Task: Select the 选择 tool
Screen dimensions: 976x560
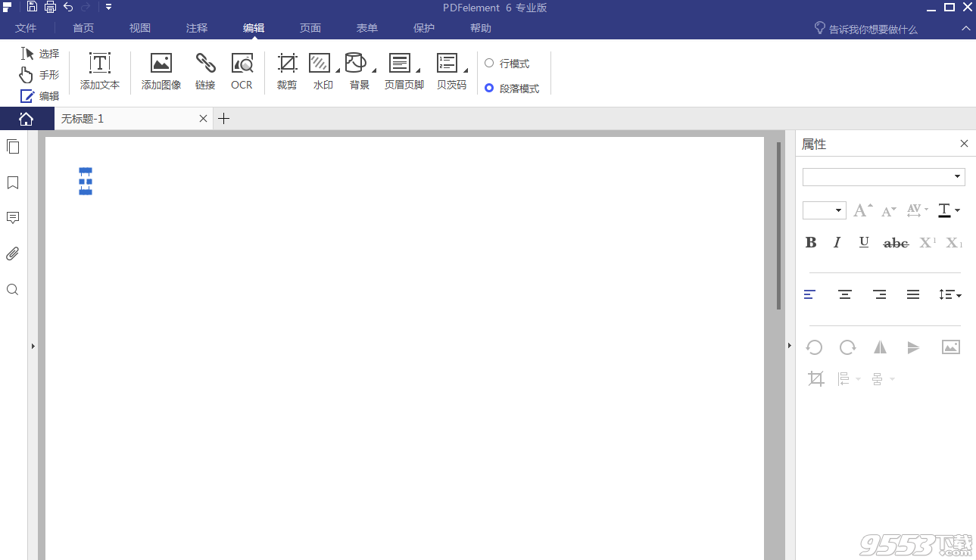Action: click(39, 54)
